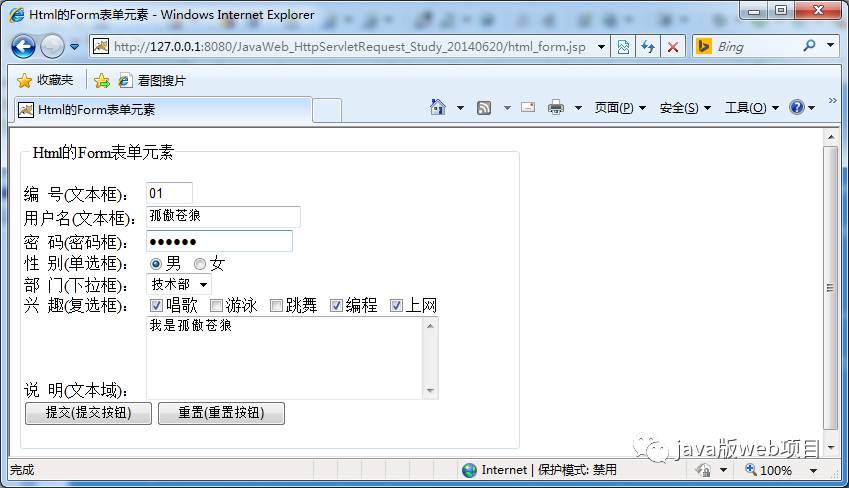Viewport: 849px width, 488px height.
Task: Open a new blank tab
Action: click(x=327, y=110)
